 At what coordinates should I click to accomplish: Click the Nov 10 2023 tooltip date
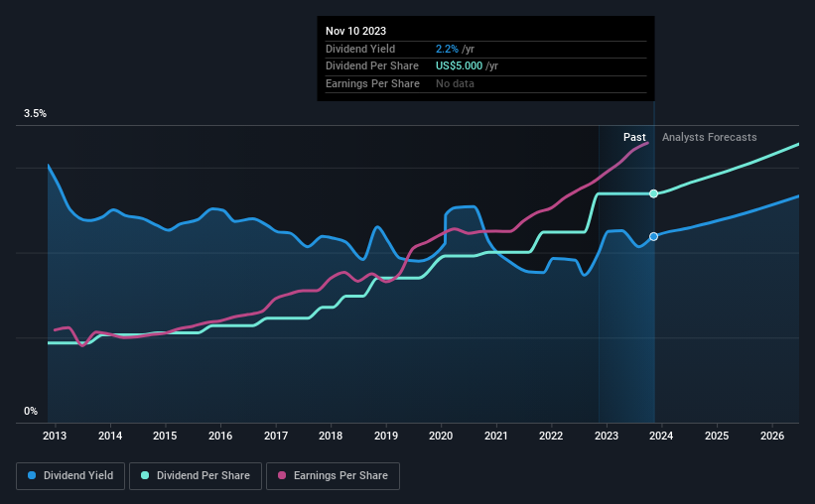pyautogui.click(x=356, y=31)
